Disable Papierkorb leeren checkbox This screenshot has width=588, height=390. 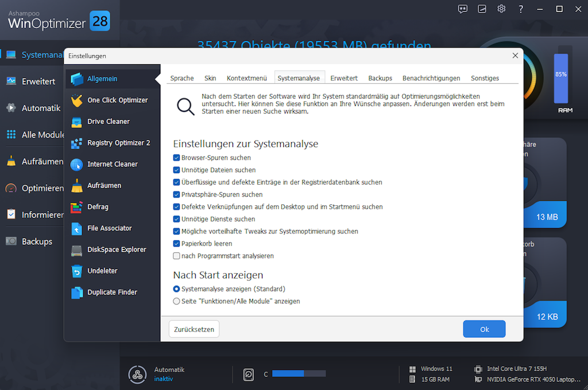coord(177,244)
